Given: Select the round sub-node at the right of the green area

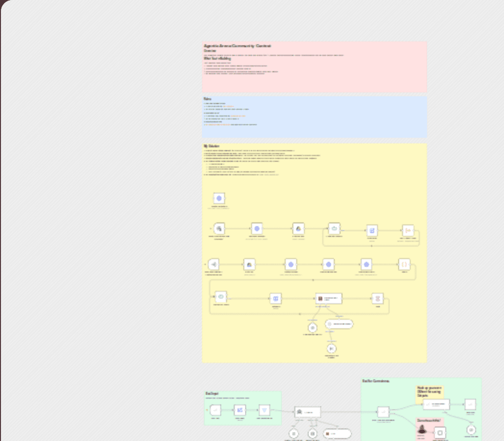Looking at the screenshot, I should pyautogui.click(x=471, y=430).
